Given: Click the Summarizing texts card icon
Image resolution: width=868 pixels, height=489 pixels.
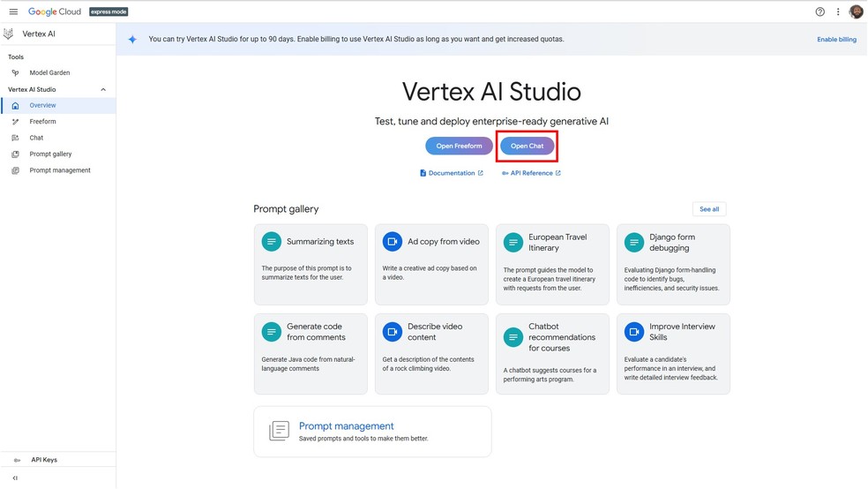Looking at the screenshot, I should 272,242.
